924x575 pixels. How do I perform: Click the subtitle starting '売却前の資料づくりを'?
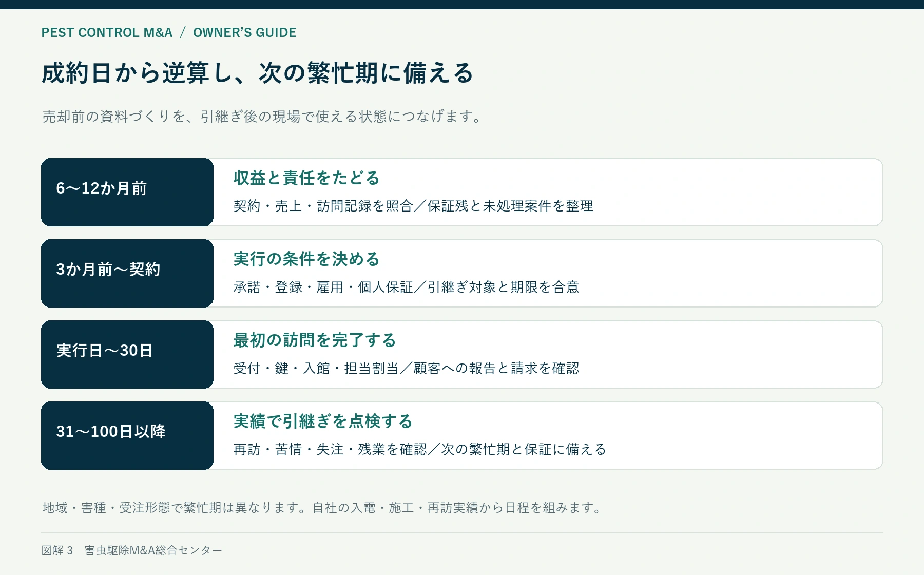262,117
